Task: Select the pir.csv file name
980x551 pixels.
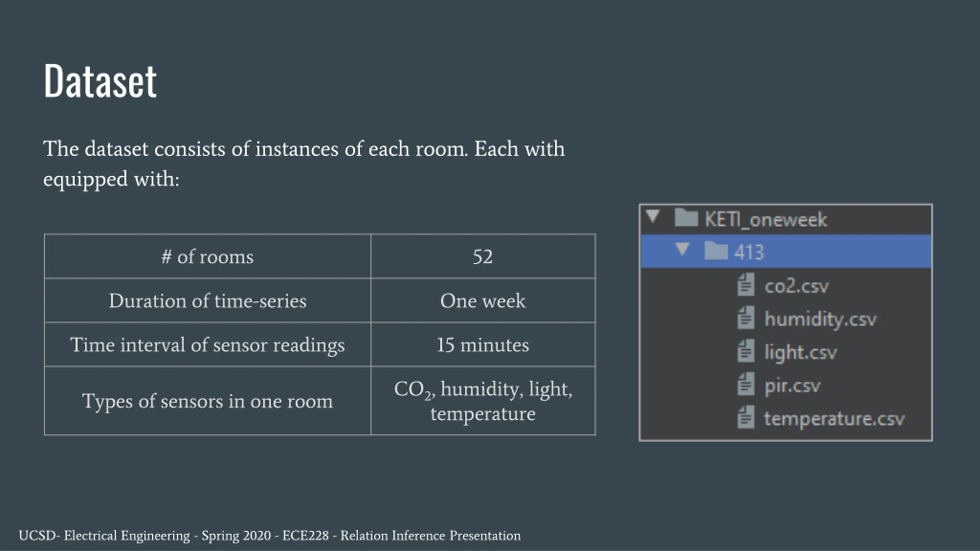Action: [x=792, y=386]
